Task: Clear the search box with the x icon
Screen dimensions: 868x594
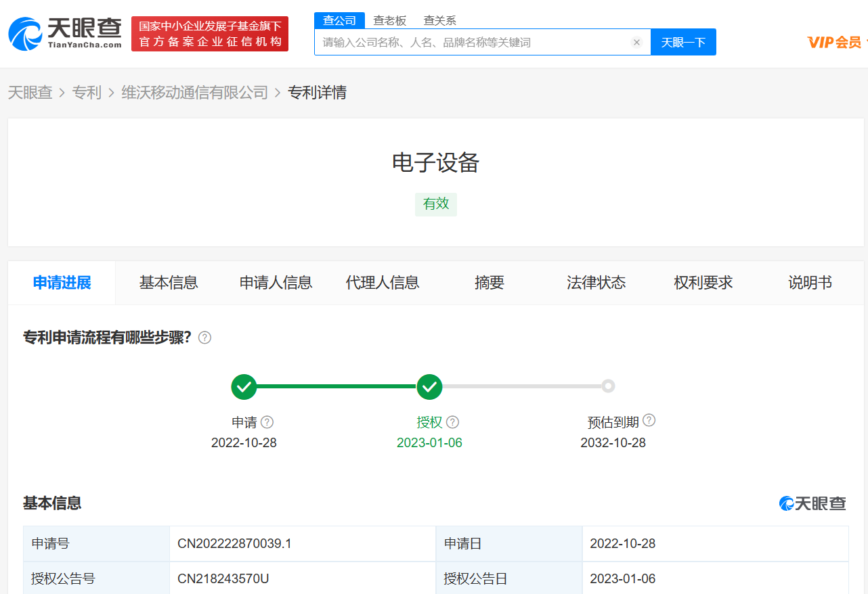Action: (636, 42)
